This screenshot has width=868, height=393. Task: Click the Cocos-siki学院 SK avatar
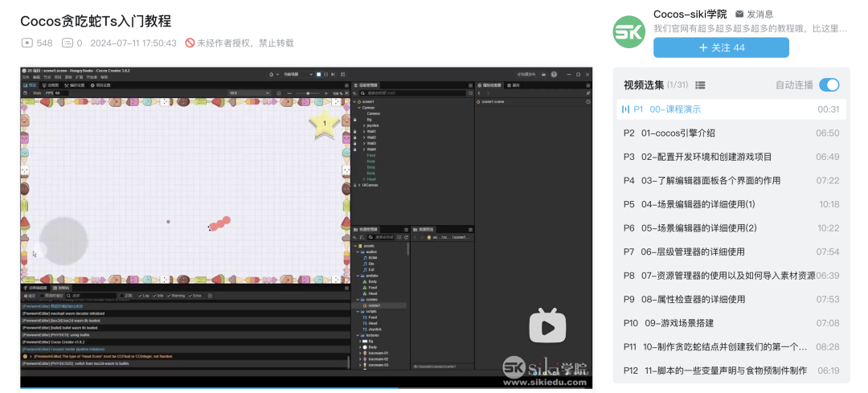click(629, 31)
